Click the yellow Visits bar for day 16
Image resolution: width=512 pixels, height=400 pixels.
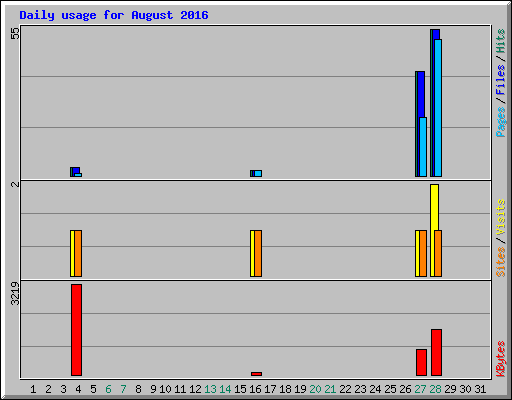point(252,253)
